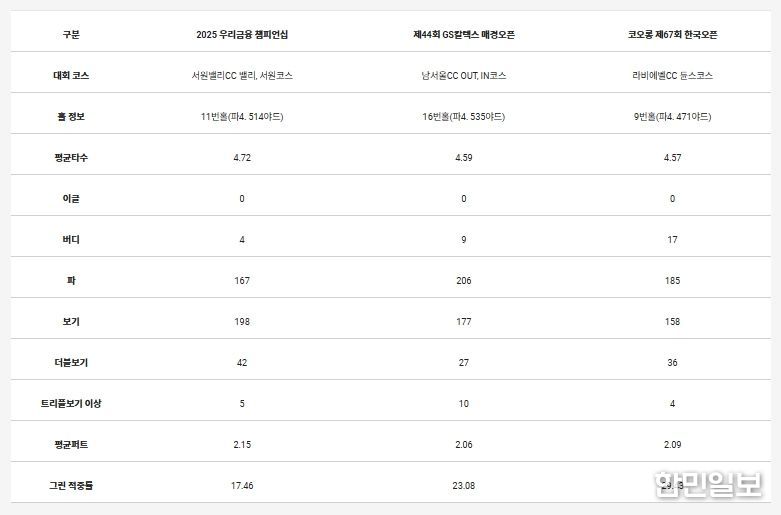Image resolution: width=781 pixels, height=515 pixels.
Task: Click the 그린 적중률 value 23.08
Action: [x=463, y=485]
